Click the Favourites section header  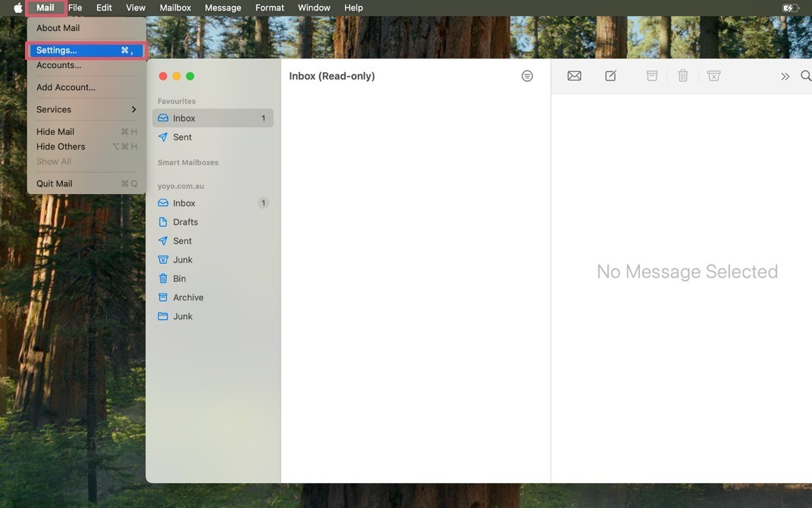177,101
